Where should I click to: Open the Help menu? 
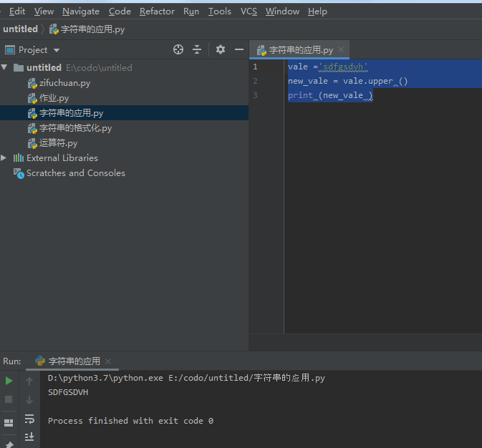tap(317, 11)
